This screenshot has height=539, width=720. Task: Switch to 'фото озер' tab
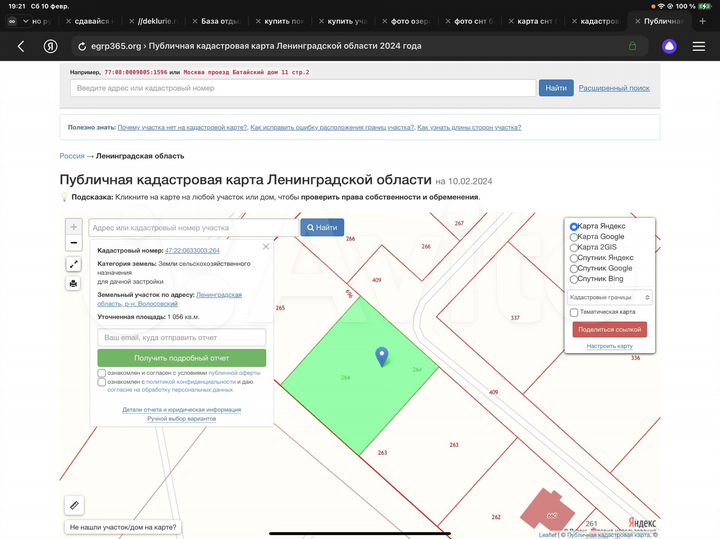pos(411,21)
